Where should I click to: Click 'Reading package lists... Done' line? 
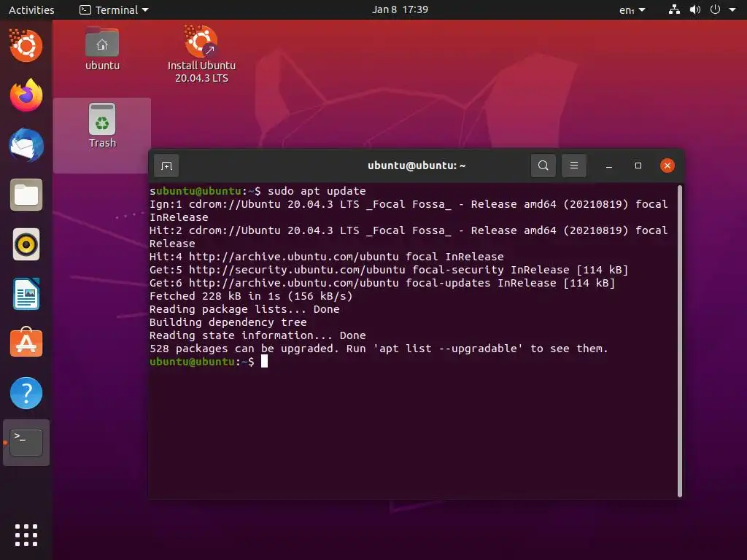[x=244, y=309]
